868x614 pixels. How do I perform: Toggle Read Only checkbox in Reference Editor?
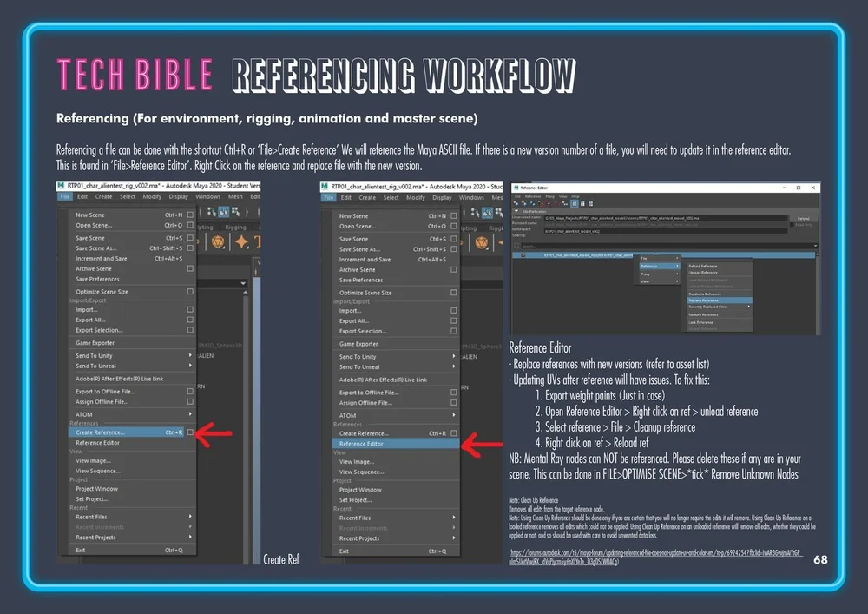click(792, 225)
